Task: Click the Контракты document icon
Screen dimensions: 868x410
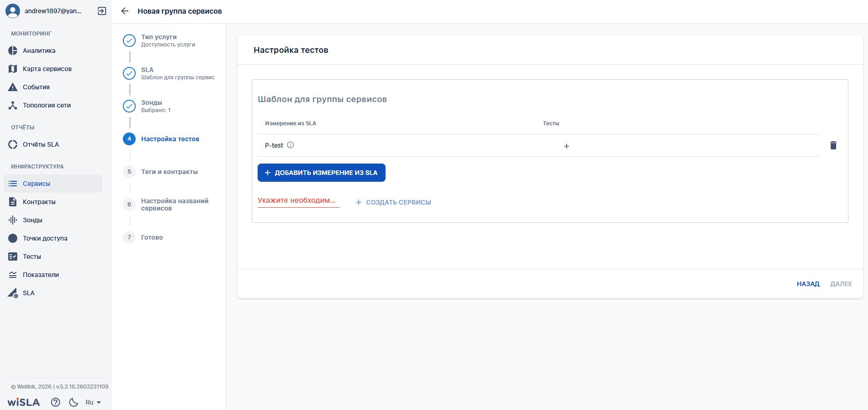Action: click(13, 202)
